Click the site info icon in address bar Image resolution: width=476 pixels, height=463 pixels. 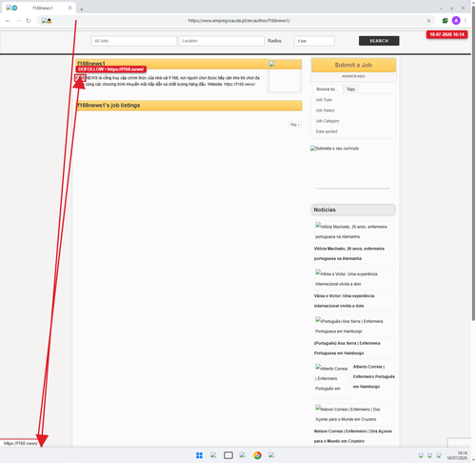[x=47, y=21]
